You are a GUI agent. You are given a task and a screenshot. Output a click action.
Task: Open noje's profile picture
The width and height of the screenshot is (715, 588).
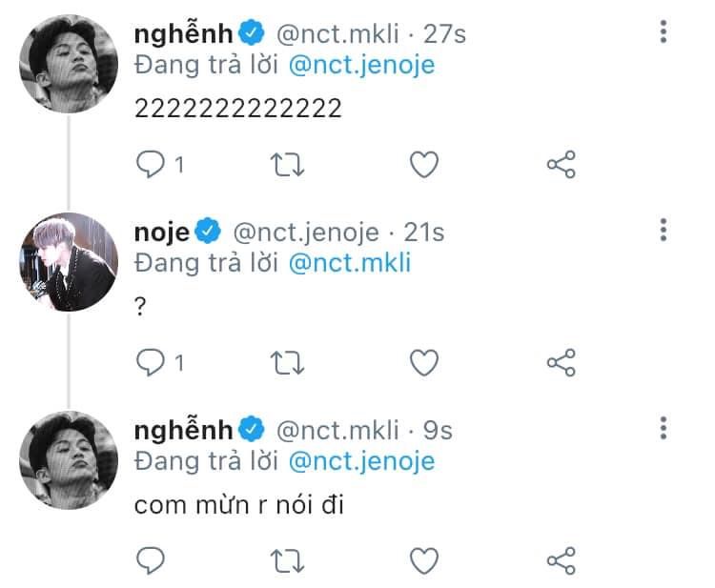68,260
